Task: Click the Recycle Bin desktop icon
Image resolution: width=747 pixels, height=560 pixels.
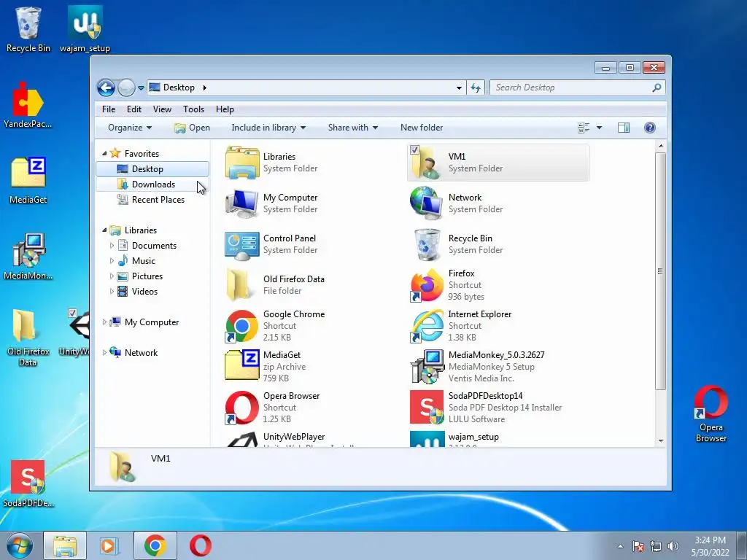Action: pyautogui.click(x=28, y=28)
